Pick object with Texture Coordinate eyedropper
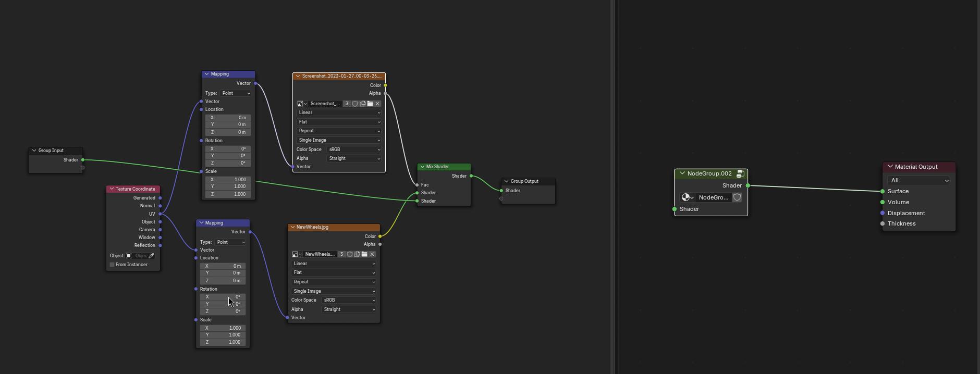The image size is (980, 374). tap(152, 256)
